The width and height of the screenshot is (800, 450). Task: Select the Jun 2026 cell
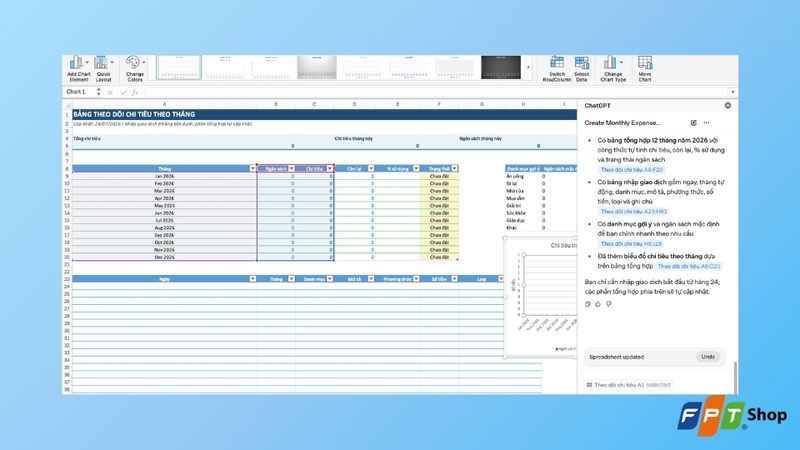164,213
